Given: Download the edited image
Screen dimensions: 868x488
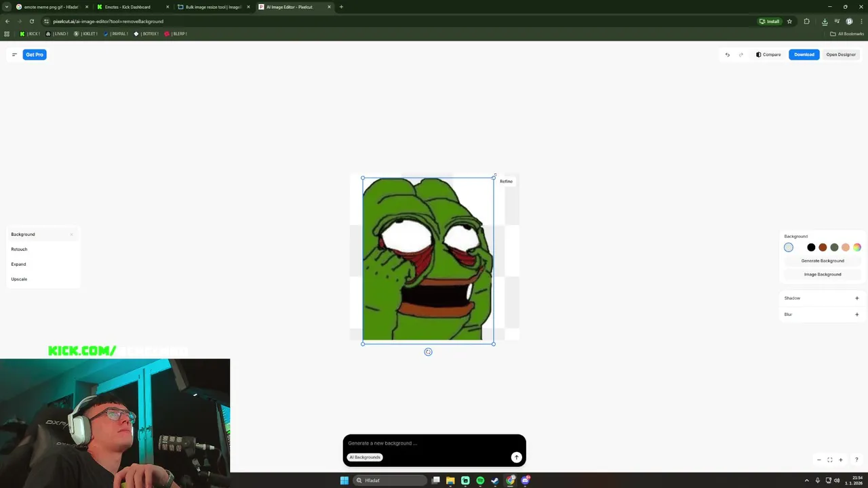Looking at the screenshot, I should point(804,54).
